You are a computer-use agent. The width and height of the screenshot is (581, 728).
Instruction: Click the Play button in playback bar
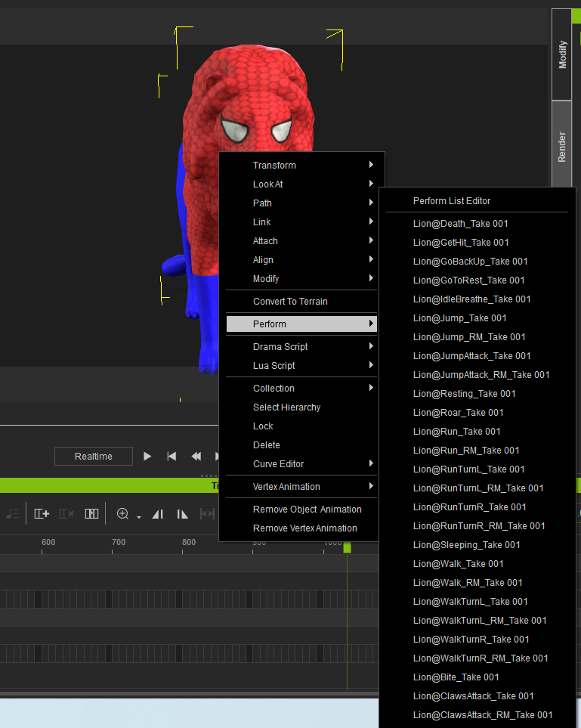pyautogui.click(x=147, y=457)
